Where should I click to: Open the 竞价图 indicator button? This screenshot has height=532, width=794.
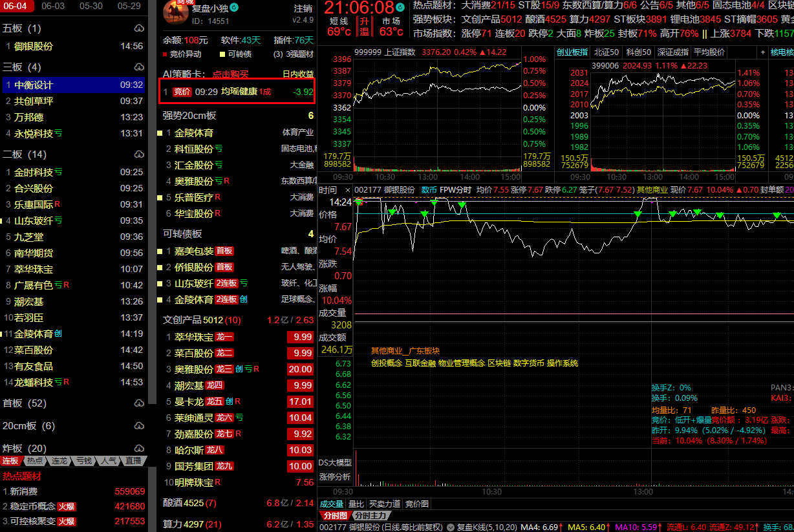416,504
